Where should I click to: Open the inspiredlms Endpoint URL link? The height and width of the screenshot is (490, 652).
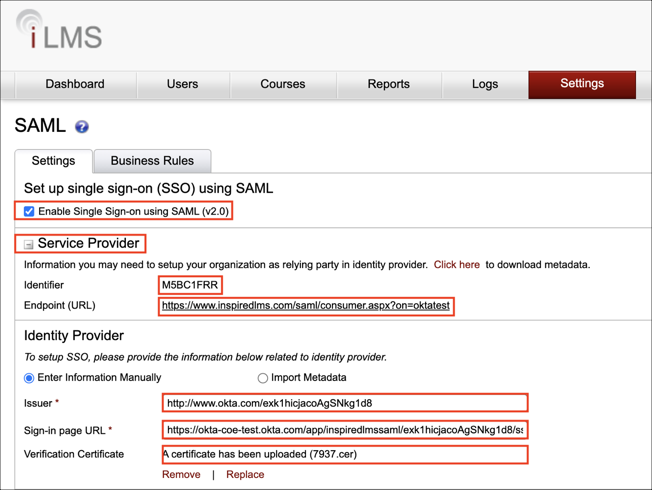(305, 306)
